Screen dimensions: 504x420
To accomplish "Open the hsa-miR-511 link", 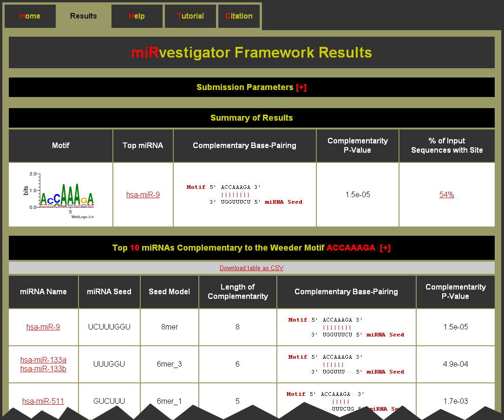I will (x=43, y=401).
